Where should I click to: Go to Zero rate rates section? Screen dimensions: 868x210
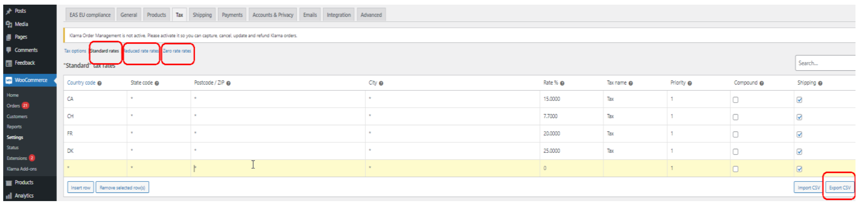tap(177, 51)
